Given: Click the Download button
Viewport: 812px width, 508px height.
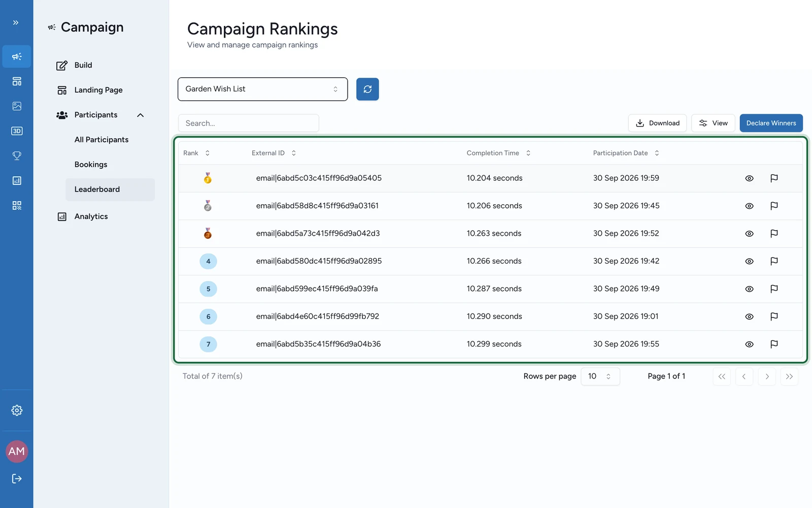Looking at the screenshot, I should (657, 123).
